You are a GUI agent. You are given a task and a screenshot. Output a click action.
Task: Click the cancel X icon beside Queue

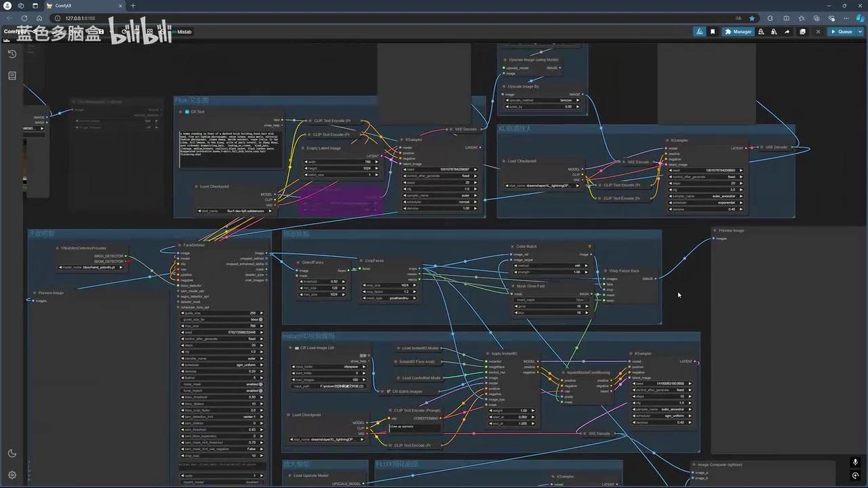[x=818, y=31]
